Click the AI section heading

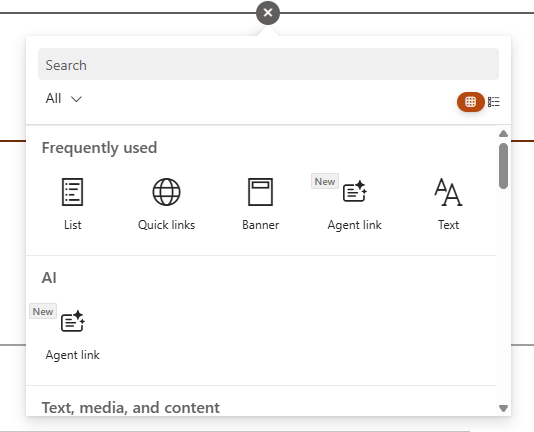[x=49, y=278]
